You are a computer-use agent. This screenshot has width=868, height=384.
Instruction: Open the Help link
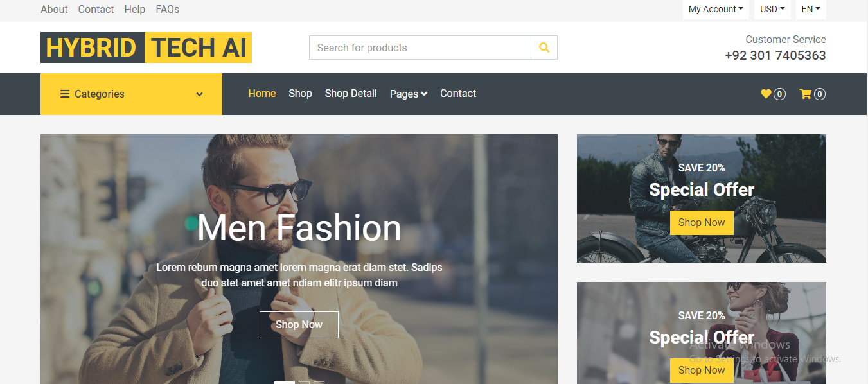pos(135,10)
